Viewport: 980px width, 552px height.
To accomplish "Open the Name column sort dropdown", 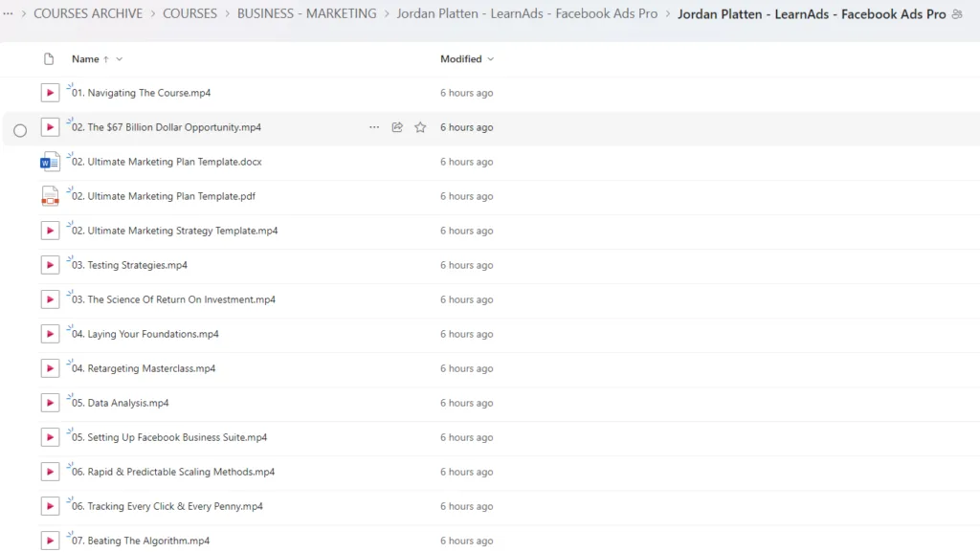I will pos(120,59).
